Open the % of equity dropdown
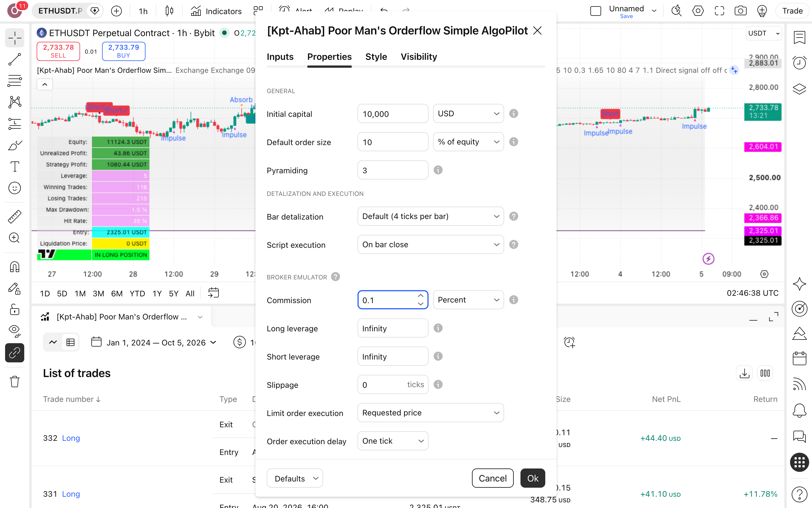The height and width of the screenshot is (508, 812). click(468, 142)
